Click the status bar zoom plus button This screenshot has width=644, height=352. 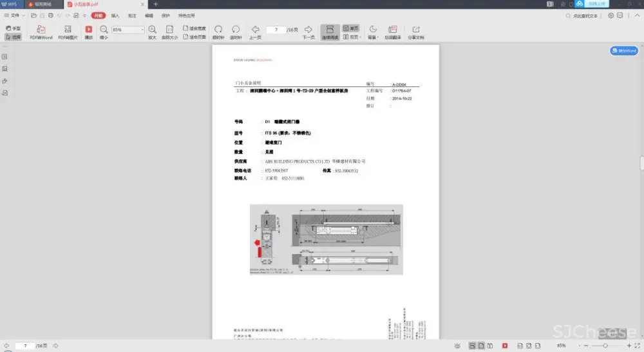pos(629,346)
